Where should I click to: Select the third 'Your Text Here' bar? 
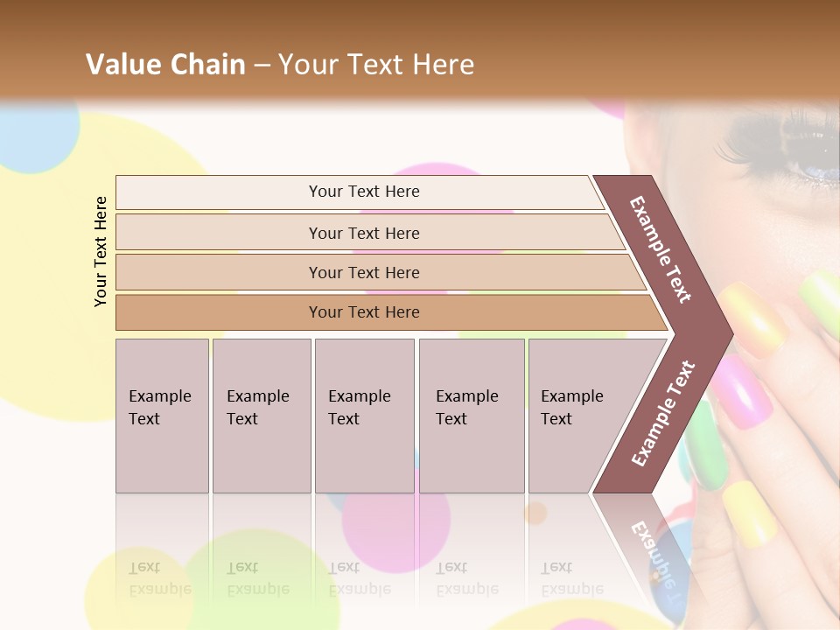coord(364,272)
